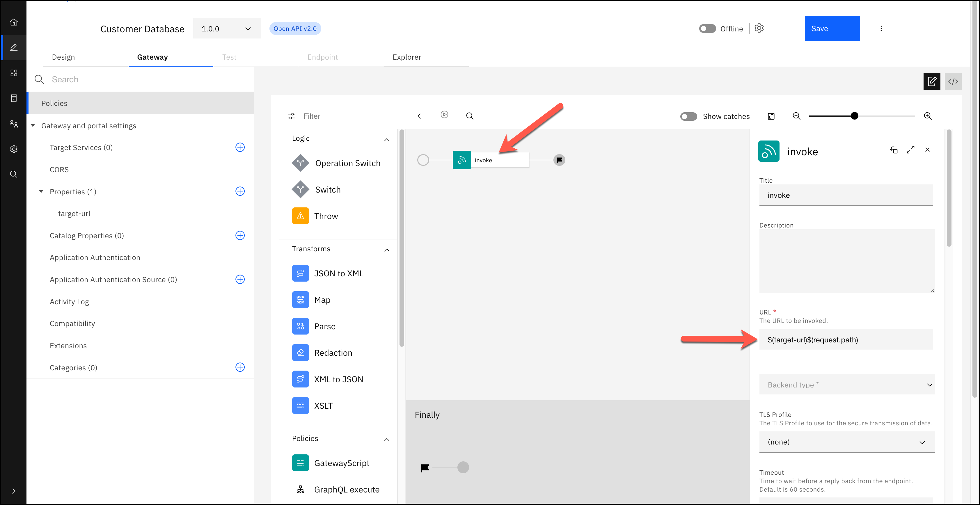Screen dimensions: 980x505
Task: Open the Open API v2.0 menu
Action: coord(294,28)
